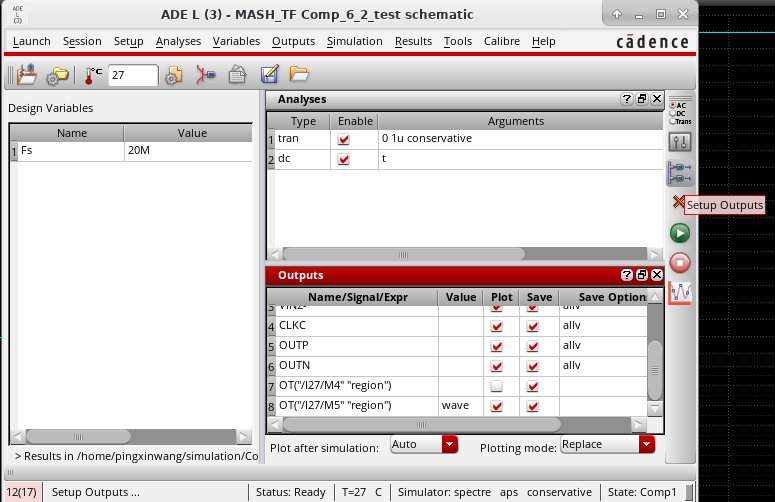The height and width of the screenshot is (502, 775).
Task: Click Design Variables horizontal scrollbar thumb
Action: [x=78, y=437]
